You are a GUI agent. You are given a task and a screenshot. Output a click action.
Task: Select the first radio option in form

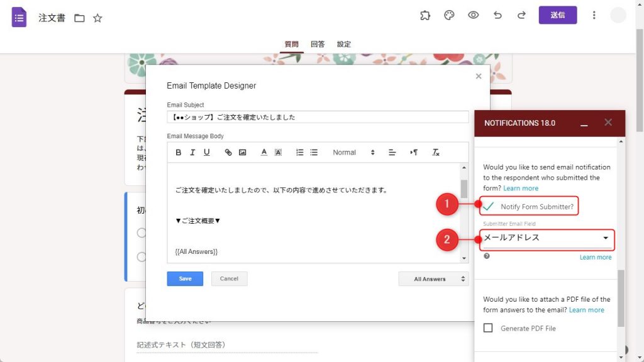click(x=142, y=233)
